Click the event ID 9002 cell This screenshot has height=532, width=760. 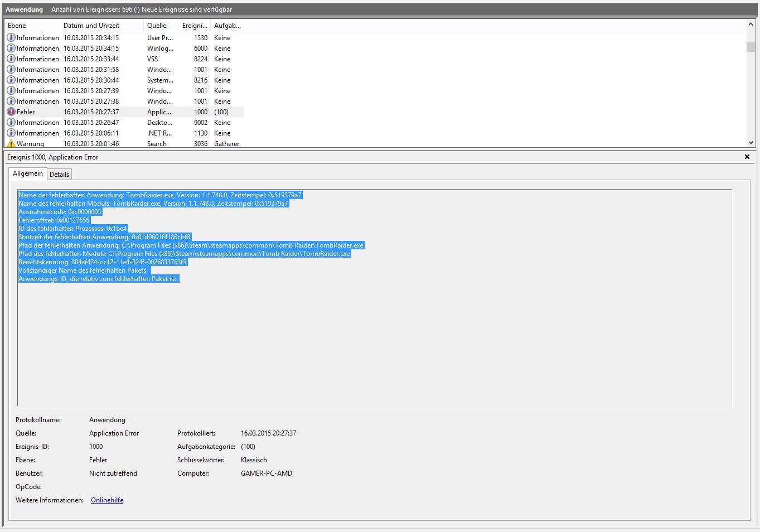[201, 122]
